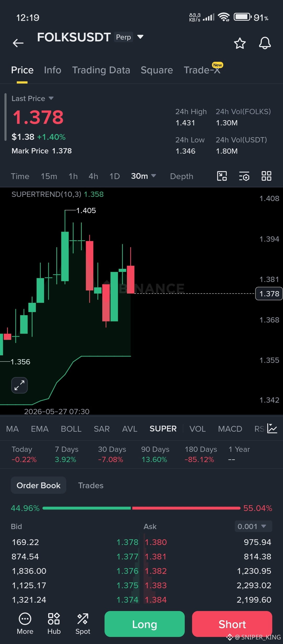Select bid price 1.378 in order book

coord(127,542)
